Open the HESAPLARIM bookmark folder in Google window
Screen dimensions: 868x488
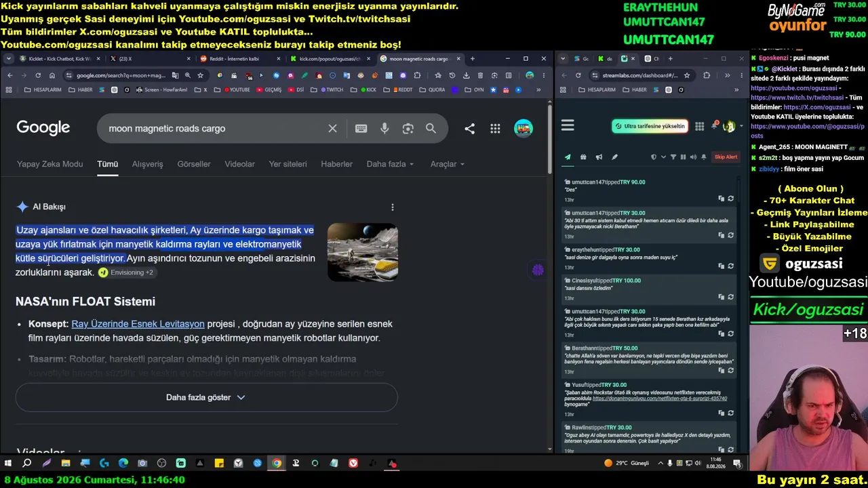pyautogui.click(x=42, y=89)
